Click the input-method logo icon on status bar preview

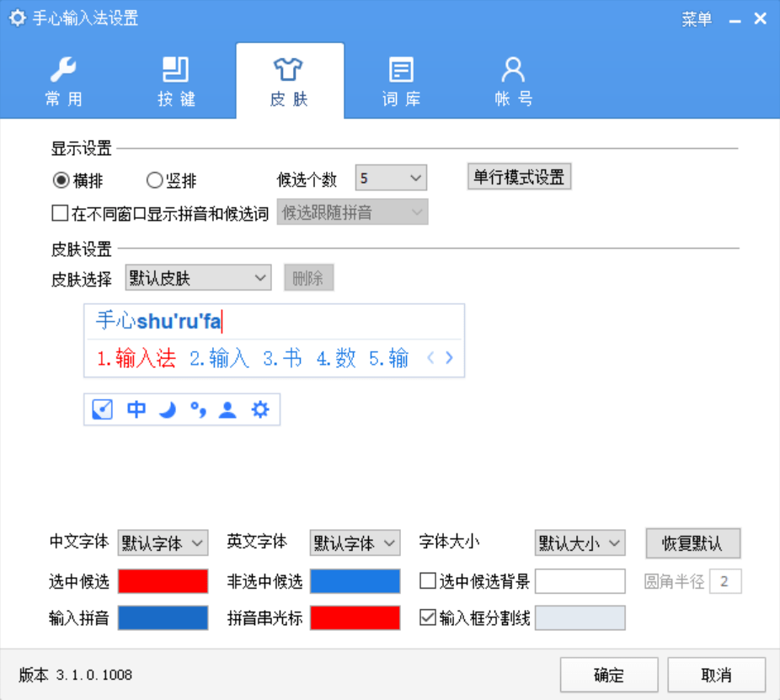[103, 410]
